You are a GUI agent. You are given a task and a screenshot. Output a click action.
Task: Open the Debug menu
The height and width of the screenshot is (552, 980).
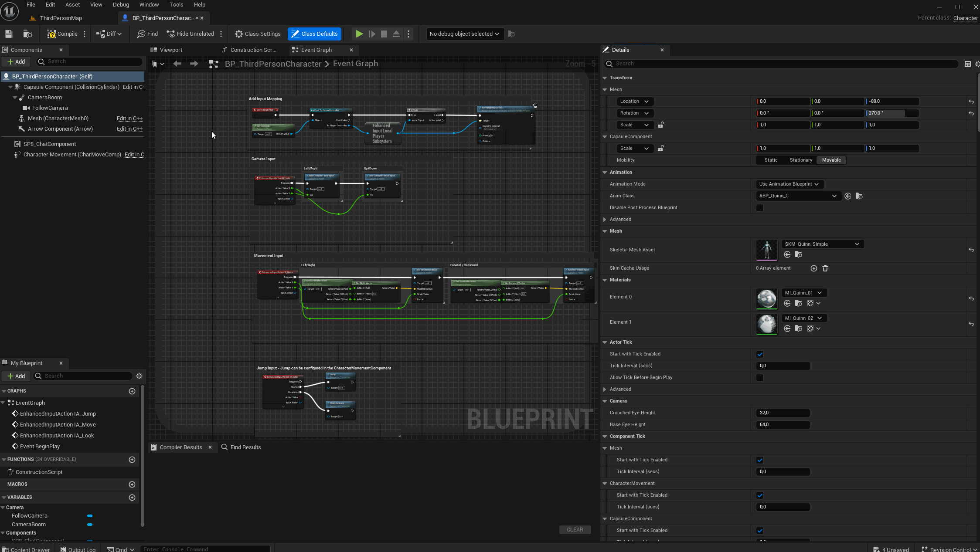(x=121, y=5)
